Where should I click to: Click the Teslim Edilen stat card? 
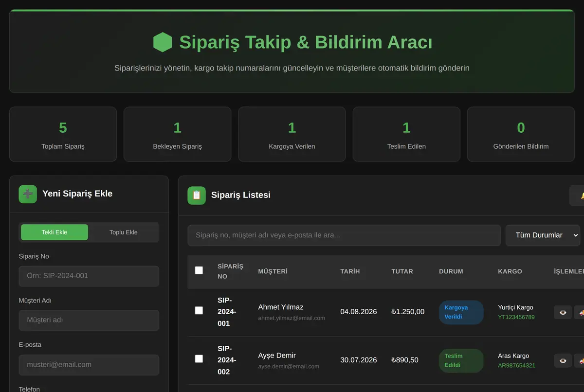406,134
